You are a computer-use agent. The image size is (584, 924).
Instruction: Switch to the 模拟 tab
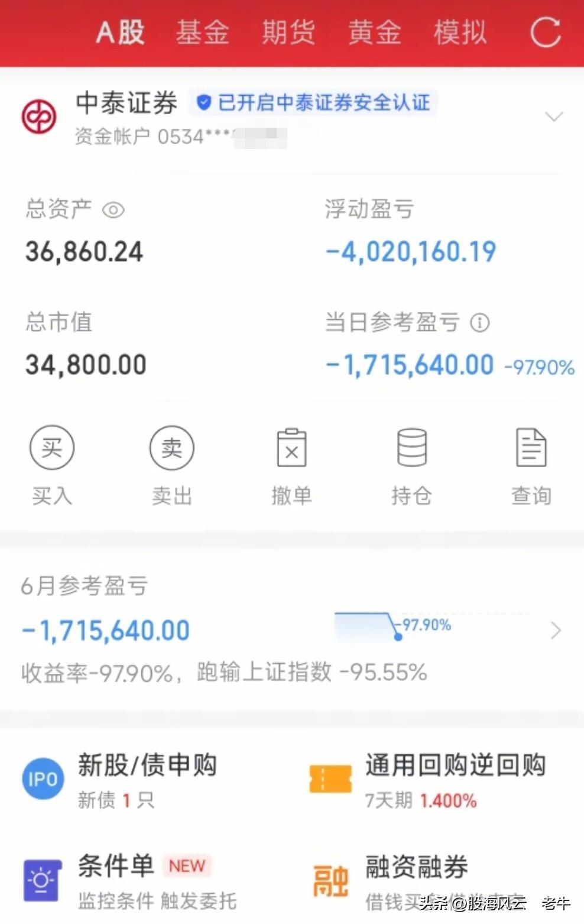[x=460, y=32]
